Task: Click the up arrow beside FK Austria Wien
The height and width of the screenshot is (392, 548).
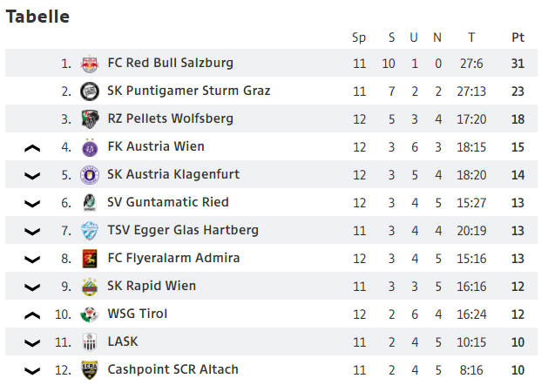Action: pos(32,148)
